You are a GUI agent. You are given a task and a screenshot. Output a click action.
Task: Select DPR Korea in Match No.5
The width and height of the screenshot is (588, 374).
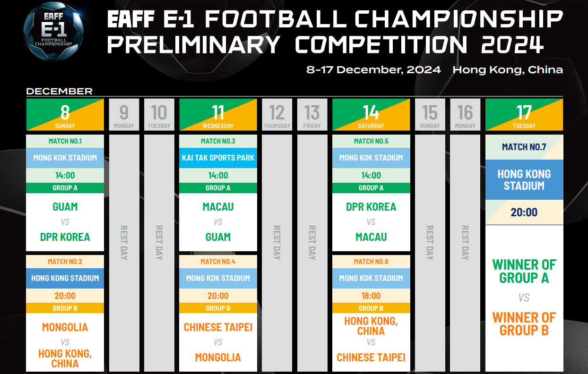point(371,207)
